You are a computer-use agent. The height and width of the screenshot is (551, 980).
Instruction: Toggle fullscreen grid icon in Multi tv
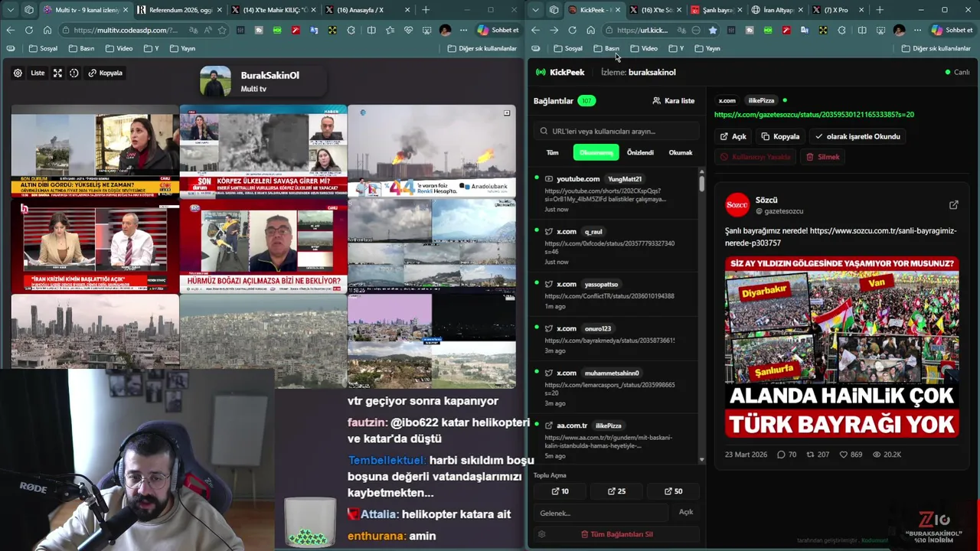pyautogui.click(x=57, y=73)
